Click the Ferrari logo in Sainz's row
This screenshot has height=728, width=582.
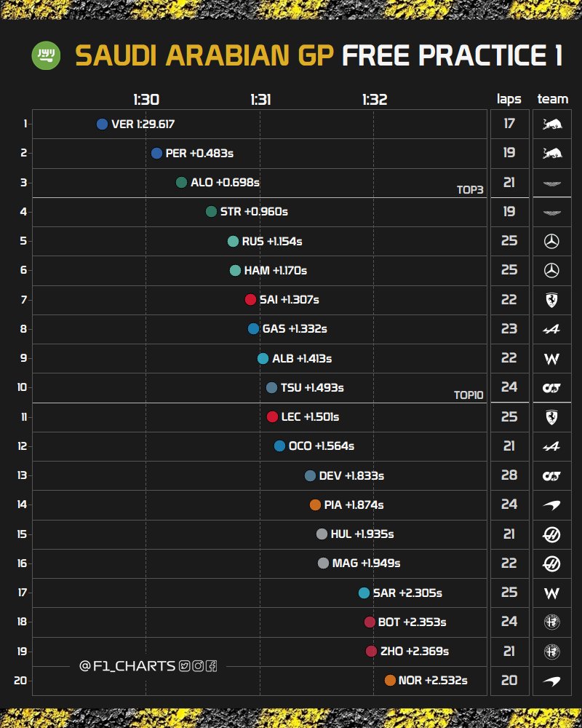[x=552, y=299]
